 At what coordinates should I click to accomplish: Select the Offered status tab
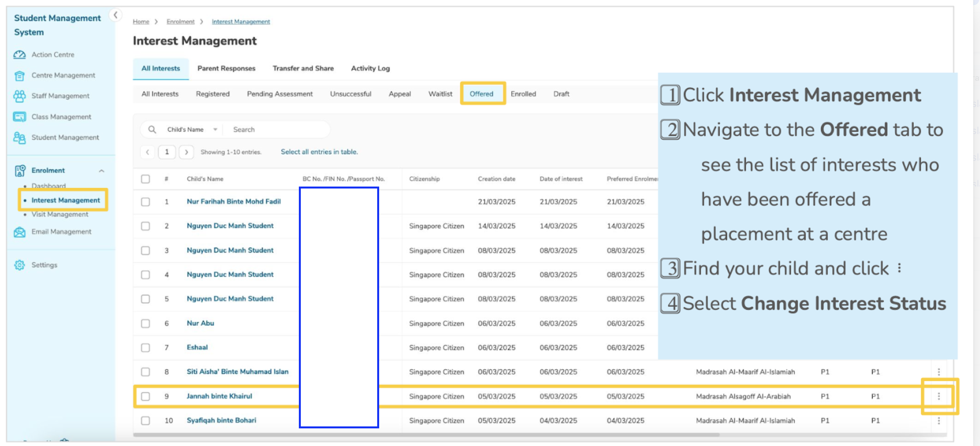tap(481, 94)
